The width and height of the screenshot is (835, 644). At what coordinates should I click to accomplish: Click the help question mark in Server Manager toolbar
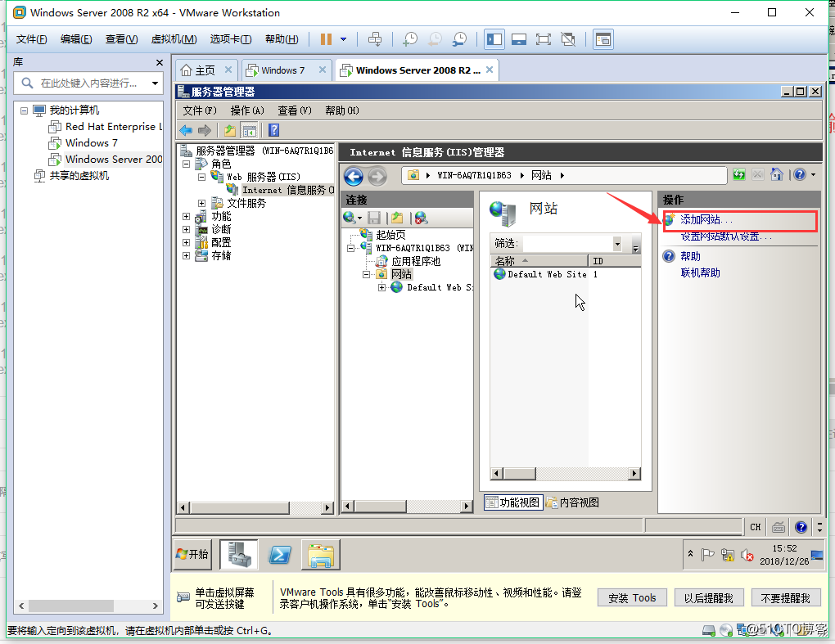point(273,130)
